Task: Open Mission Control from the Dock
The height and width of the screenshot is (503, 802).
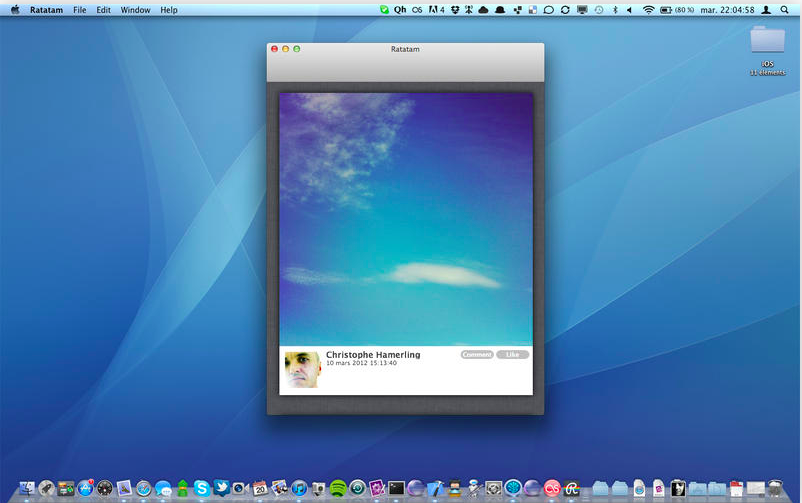Action: (x=65, y=489)
